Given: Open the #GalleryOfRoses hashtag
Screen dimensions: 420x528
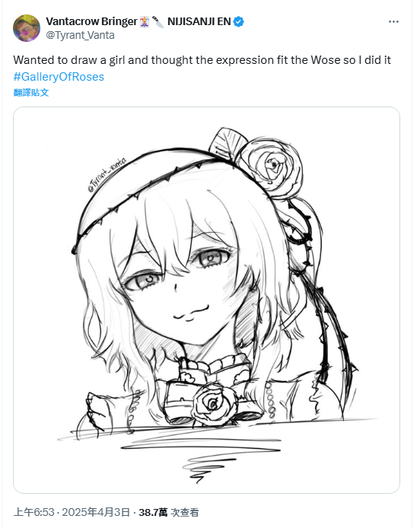Looking at the screenshot, I should 59,77.
